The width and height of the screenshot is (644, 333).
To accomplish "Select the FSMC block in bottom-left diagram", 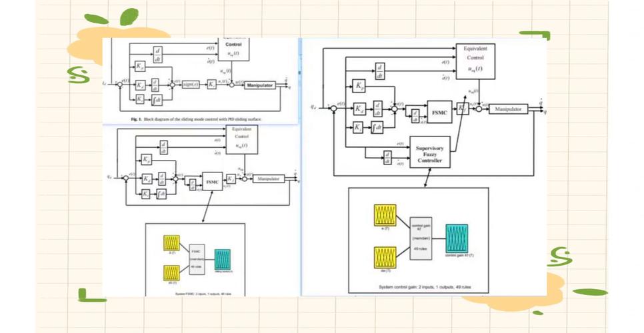I will (212, 179).
